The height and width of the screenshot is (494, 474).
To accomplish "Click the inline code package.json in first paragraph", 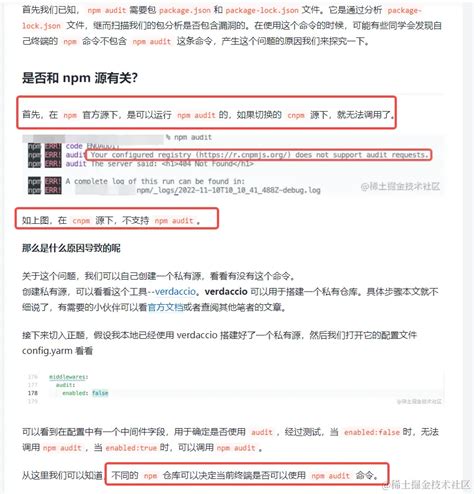I will (x=185, y=10).
